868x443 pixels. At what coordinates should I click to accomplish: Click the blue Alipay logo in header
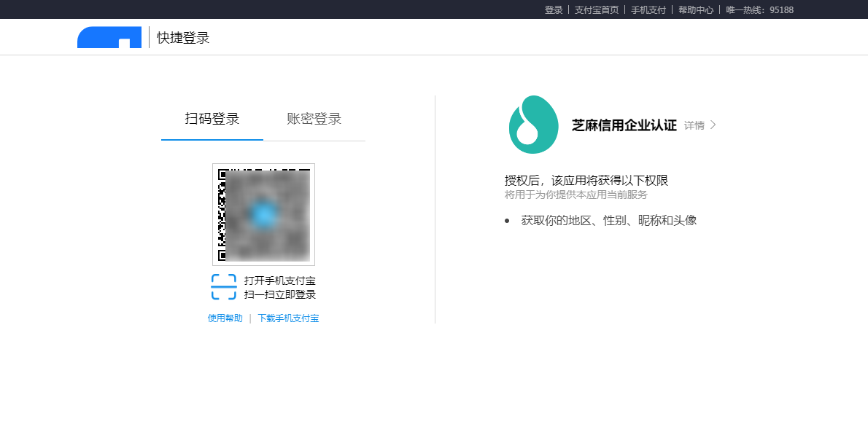[x=109, y=37]
